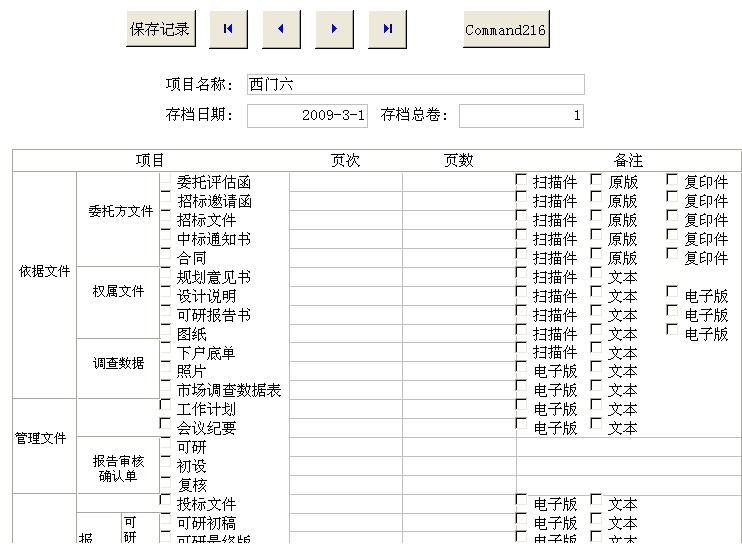Enable 复印件 for 委托评估函 row
Screen dimensions: 742x547
pyautogui.click(x=672, y=180)
